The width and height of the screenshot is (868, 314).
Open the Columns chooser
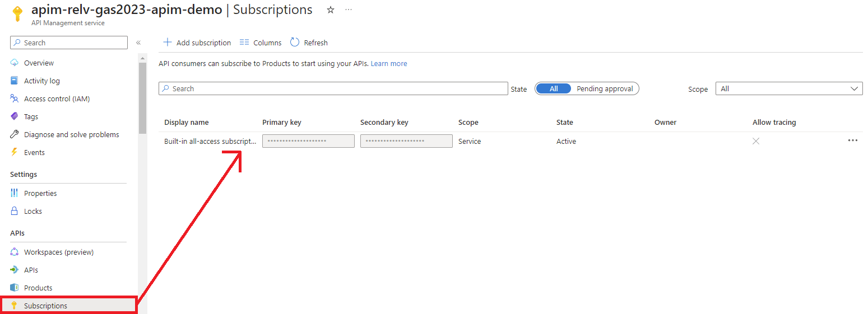[261, 43]
